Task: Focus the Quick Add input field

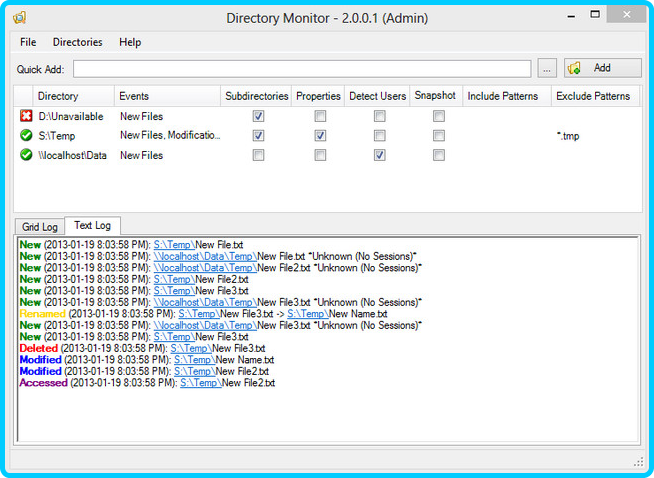Action: tap(302, 69)
